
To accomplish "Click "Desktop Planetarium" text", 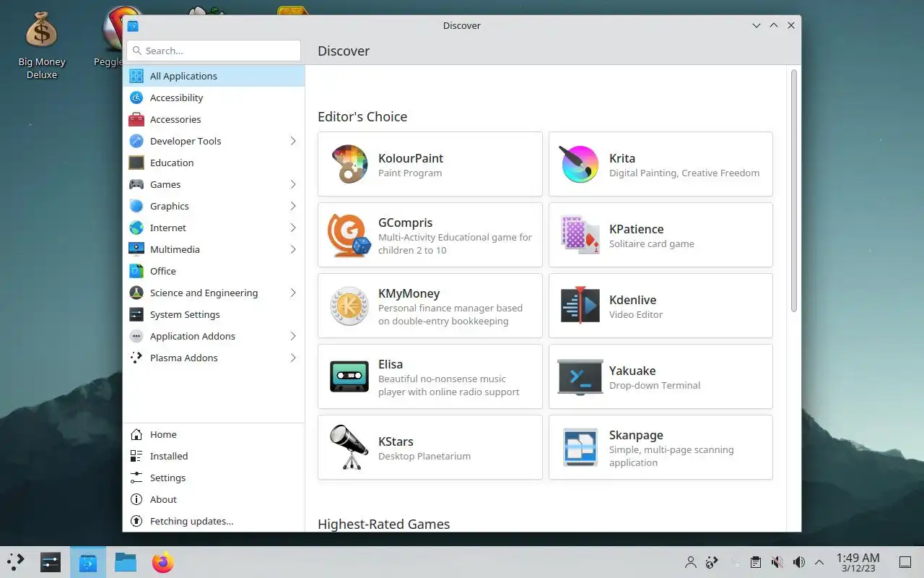I will click(x=424, y=456).
